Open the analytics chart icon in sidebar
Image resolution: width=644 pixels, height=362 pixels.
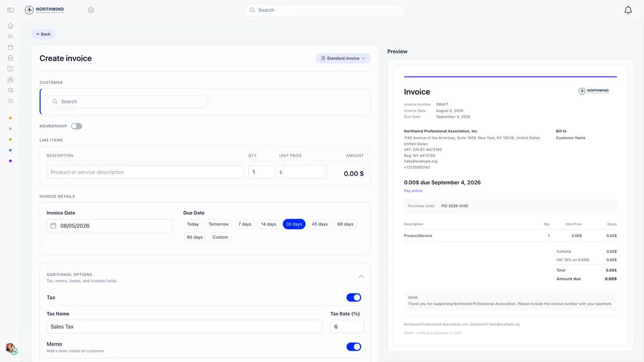[10, 101]
